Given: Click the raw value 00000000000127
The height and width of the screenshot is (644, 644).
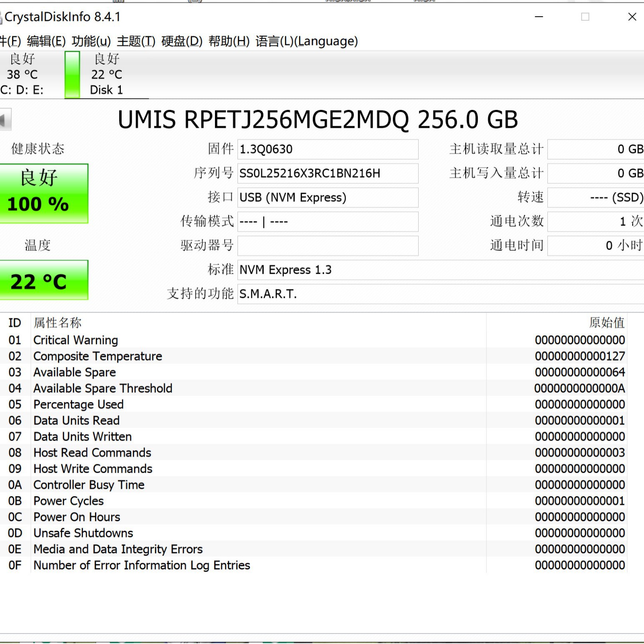Looking at the screenshot, I should click(580, 356).
